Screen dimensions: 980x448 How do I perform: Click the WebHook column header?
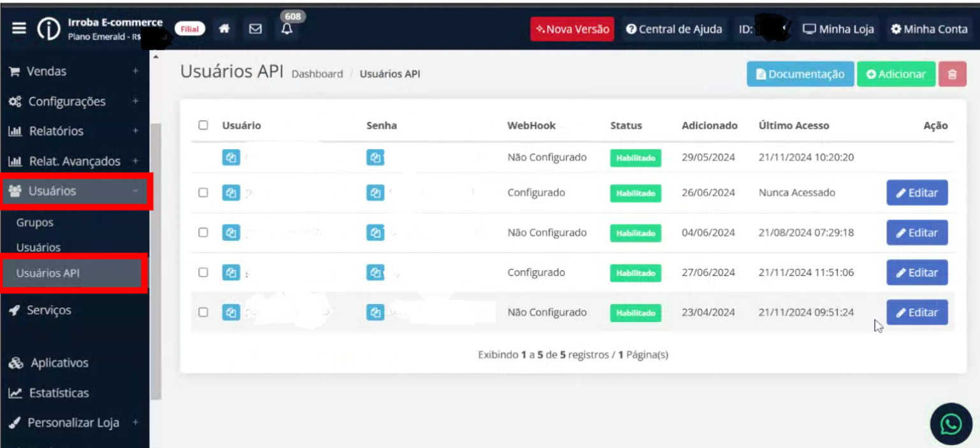(x=531, y=126)
